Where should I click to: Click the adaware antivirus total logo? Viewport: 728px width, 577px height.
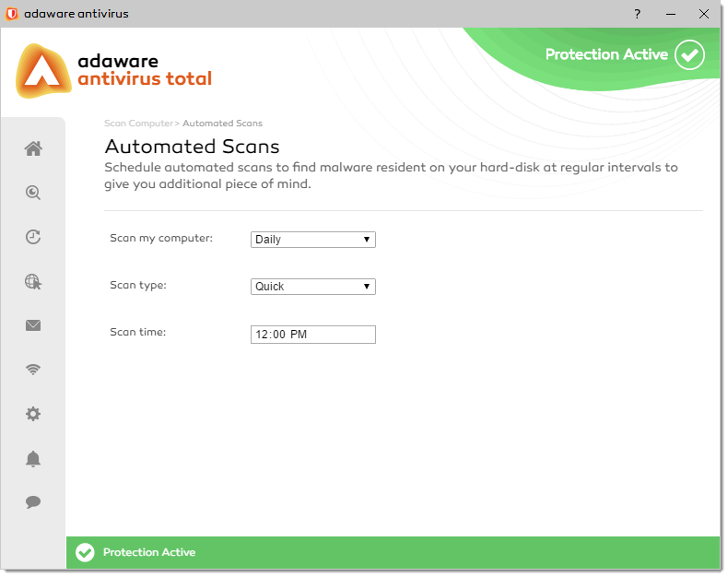(x=114, y=71)
